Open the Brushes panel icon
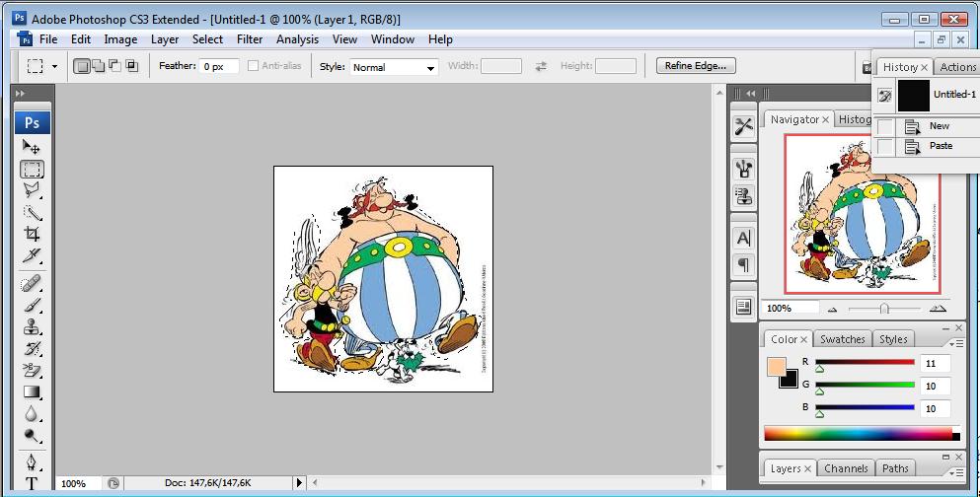 click(743, 170)
